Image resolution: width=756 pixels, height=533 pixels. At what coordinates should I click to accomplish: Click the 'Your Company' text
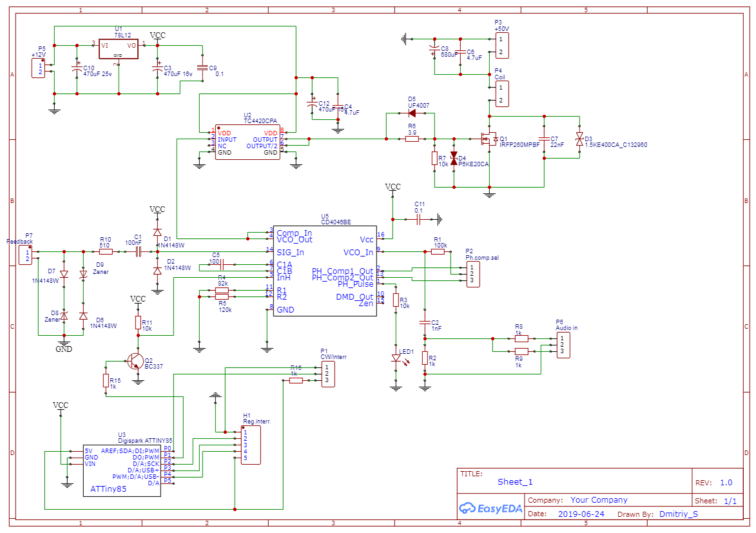point(599,500)
